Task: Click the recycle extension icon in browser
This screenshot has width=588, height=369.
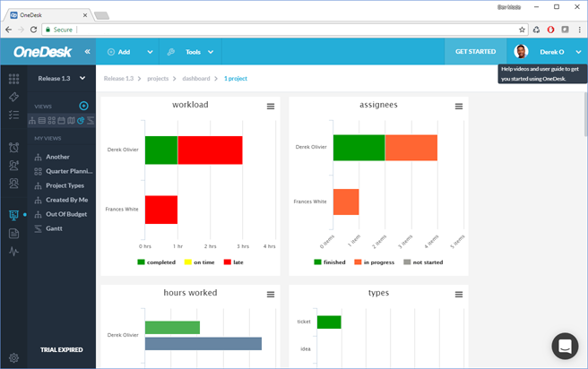Action: tap(537, 30)
